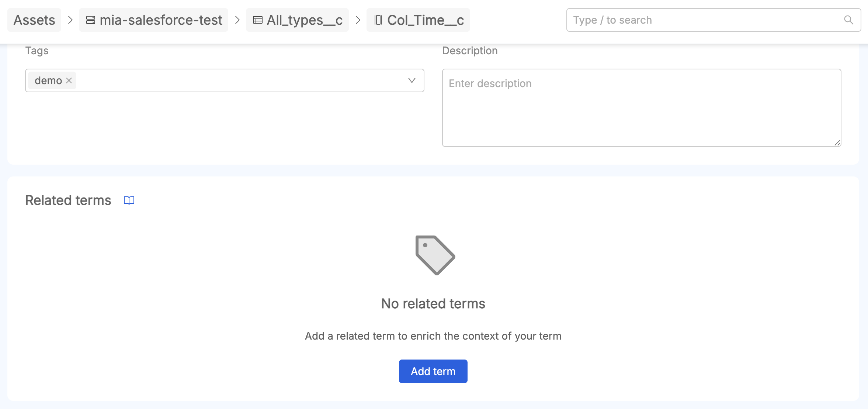Image resolution: width=868 pixels, height=409 pixels.
Task: Click the demo tag chip
Action: [52, 80]
